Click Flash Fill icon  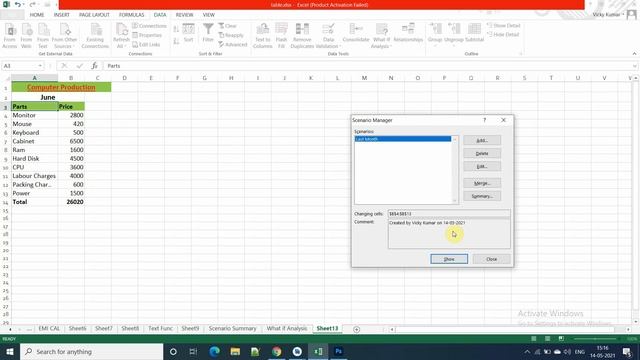[281, 36]
